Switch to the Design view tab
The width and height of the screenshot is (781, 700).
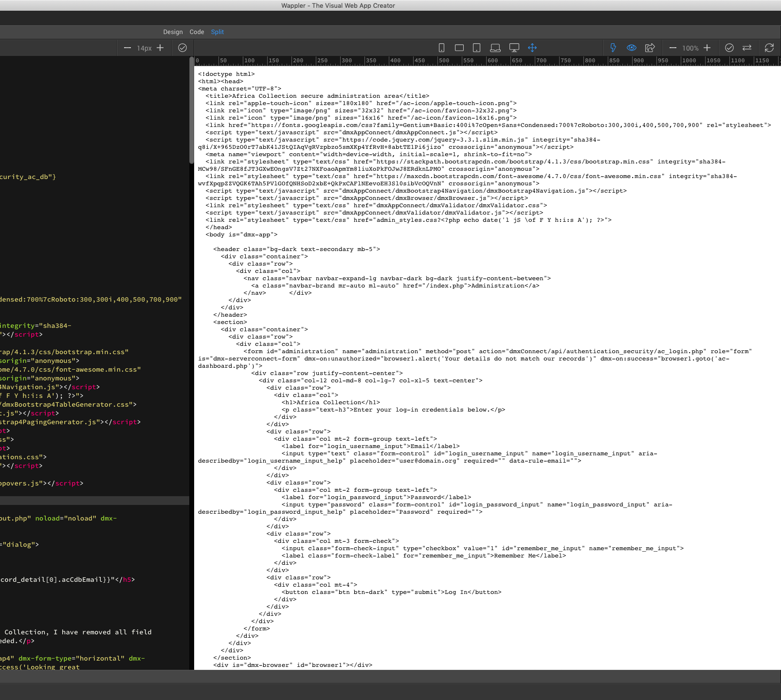point(173,32)
